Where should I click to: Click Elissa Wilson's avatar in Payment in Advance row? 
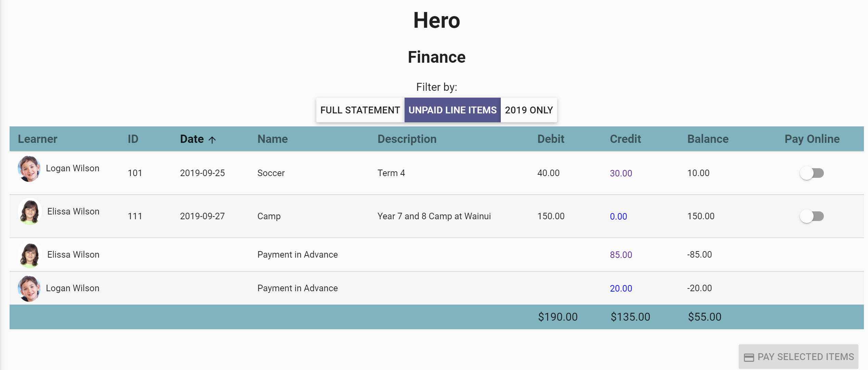[30, 255]
